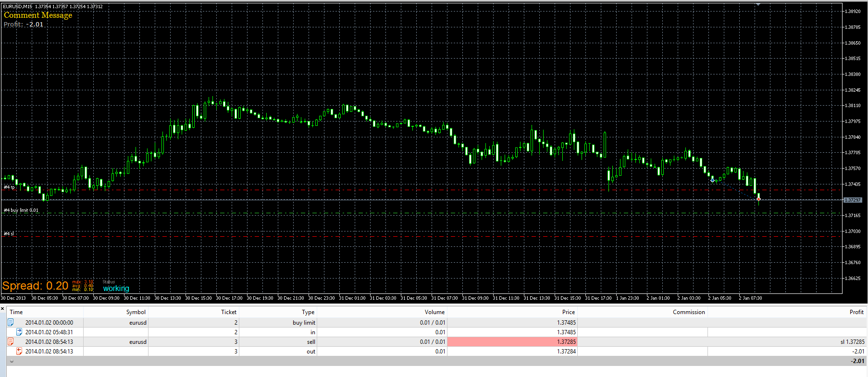This screenshot has height=377, width=868.
Task: Click the red exit arrow marker on chart
Action: coord(758,199)
